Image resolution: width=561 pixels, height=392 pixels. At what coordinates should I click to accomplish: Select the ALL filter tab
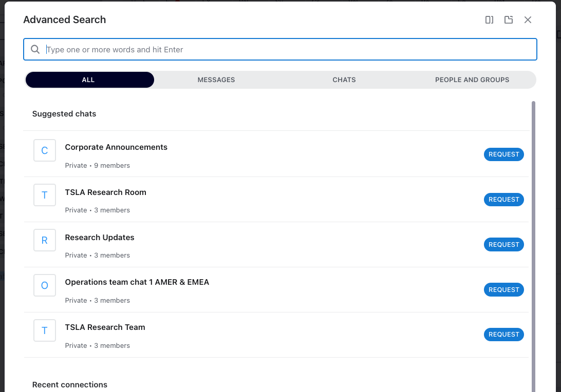click(x=90, y=80)
